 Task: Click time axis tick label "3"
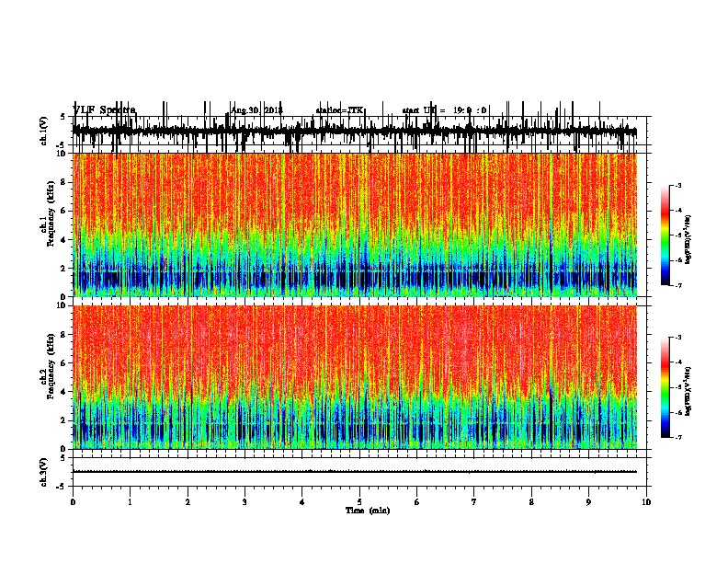pyautogui.click(x=245, y=501)
